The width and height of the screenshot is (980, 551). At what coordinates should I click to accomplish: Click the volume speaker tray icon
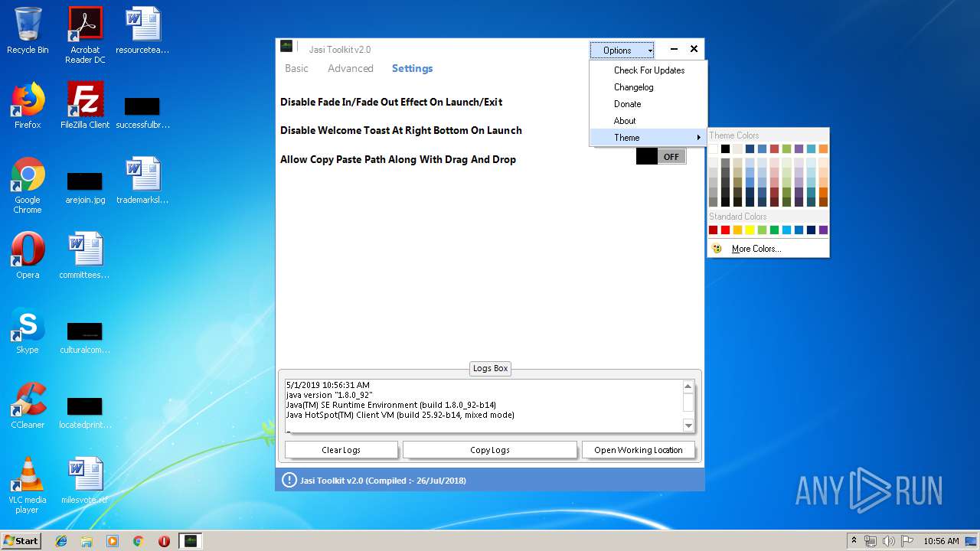(x=888, y=541)
